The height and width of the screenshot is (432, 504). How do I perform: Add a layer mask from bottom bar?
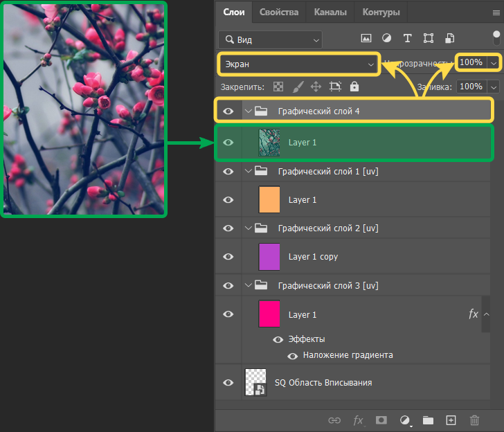click(x=381, y=420)
